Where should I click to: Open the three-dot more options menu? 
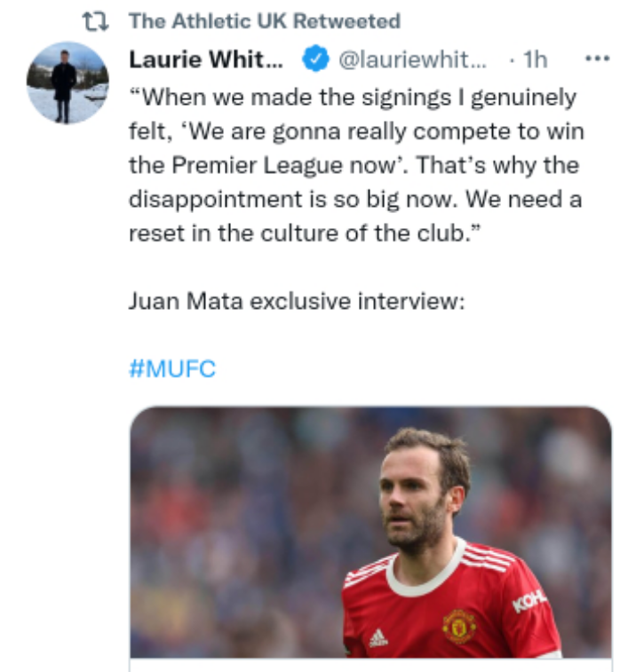[x=598, y=59]
